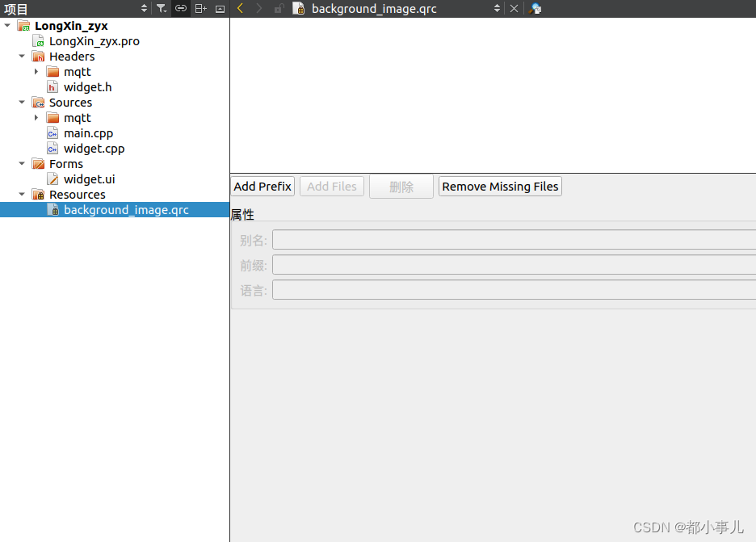
Task: Click the 前缀 input field
Action: (514, 265)
